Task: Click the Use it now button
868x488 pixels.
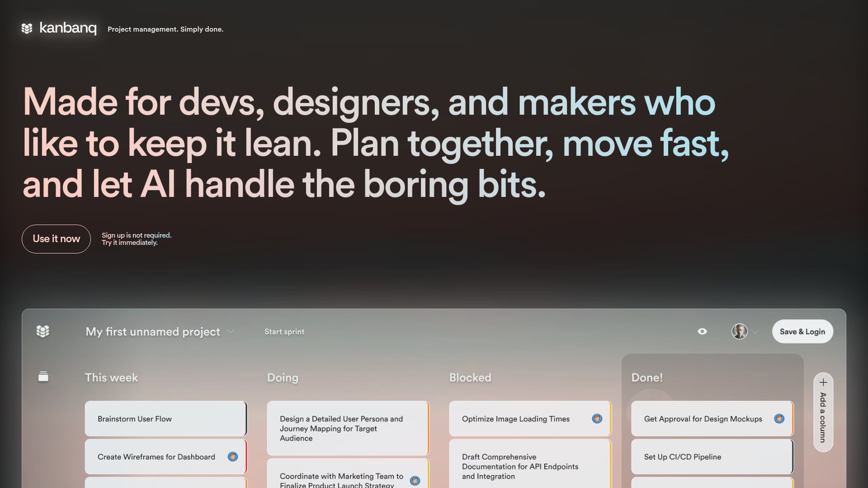Action: click(56, 239)
